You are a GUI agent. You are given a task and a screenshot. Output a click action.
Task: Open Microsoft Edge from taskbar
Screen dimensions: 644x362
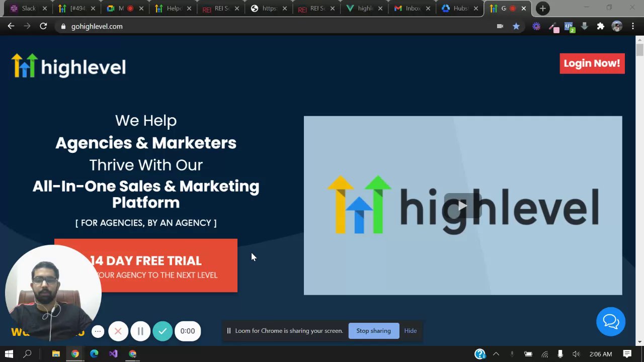[94, 354]
